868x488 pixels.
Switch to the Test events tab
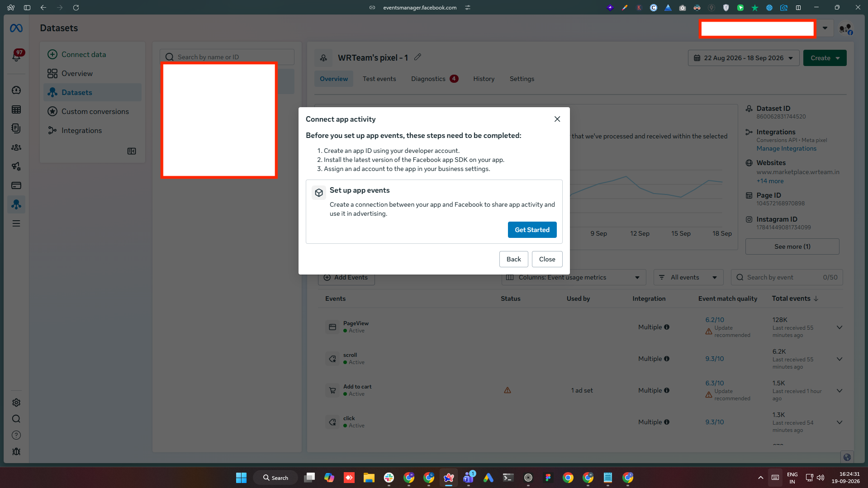pos(379,79)
